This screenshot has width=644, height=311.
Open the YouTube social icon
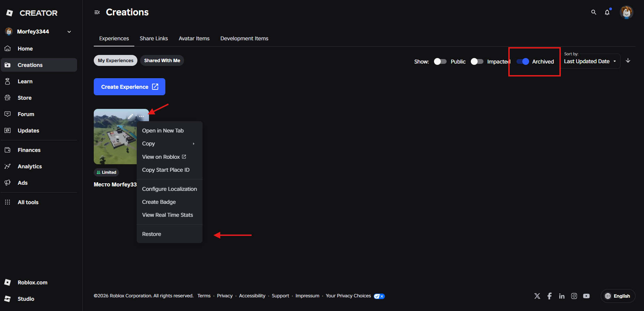586,296
